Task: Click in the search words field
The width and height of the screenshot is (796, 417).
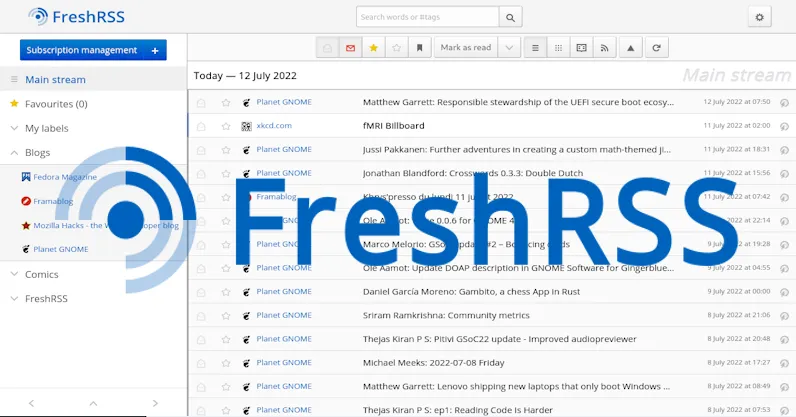Action: click(x=427, y=17)
